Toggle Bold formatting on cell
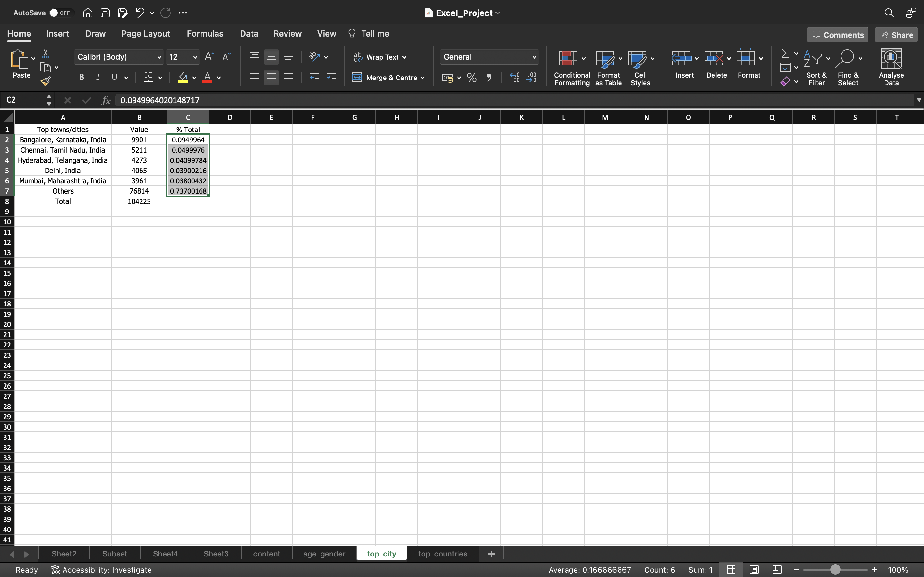Screen dimensions: 924x577 point(81,78)
